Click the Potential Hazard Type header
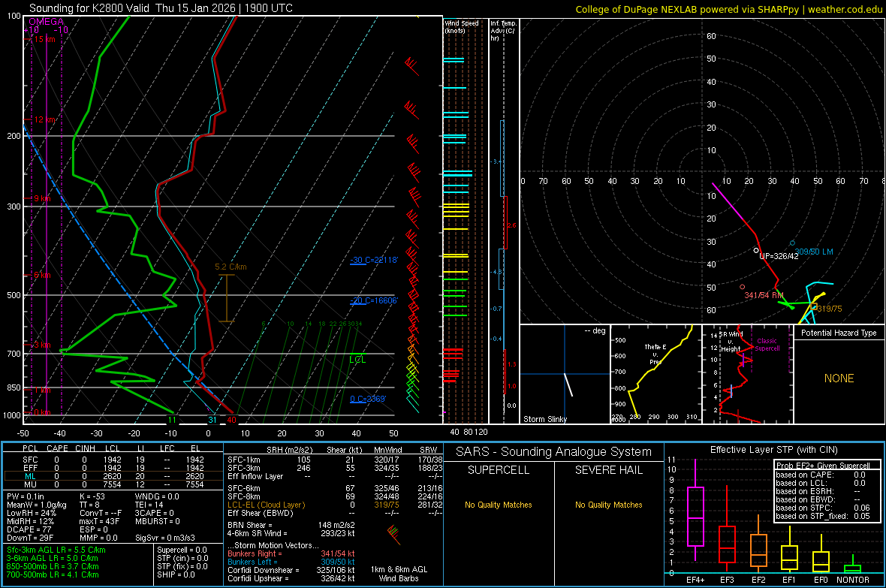 [x=839, y=333]
